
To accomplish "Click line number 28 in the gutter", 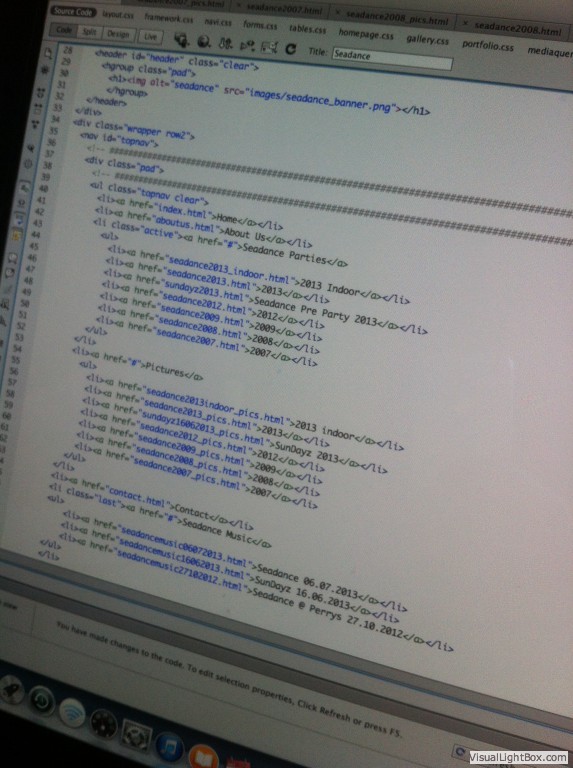I will (x=68, y=50).
